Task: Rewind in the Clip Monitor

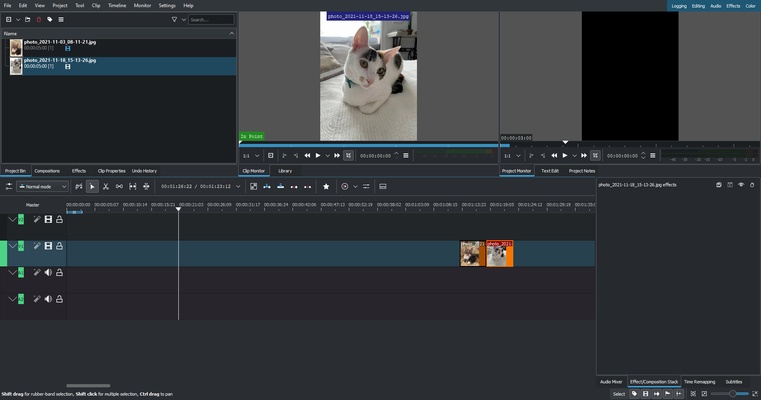Action: point(307,156)
